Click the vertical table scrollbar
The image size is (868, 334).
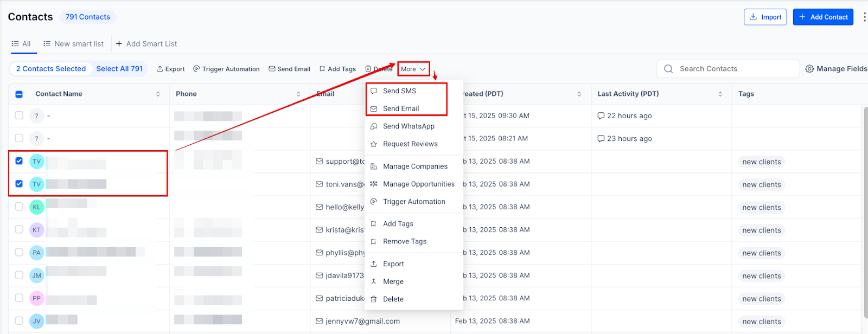tap(865, 211)
